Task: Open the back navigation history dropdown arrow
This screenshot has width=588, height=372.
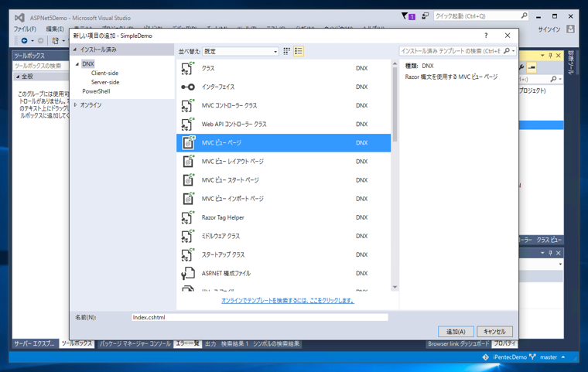Action: click(32, 40)
